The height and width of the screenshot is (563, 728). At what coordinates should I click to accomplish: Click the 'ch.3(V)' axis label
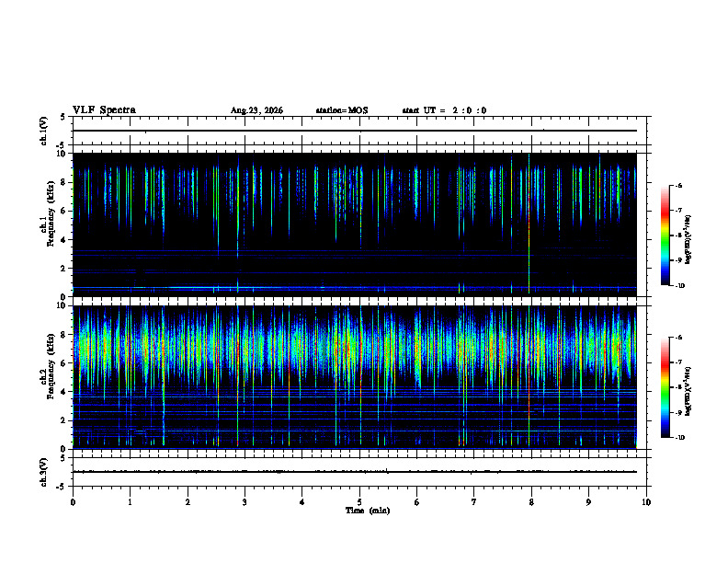coord(44,472)
